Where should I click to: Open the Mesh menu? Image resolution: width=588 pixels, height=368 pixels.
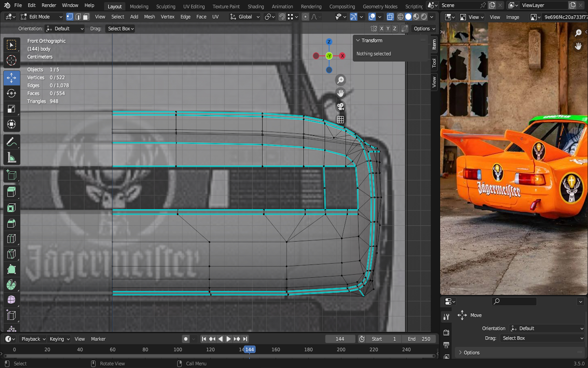pyautogui.click(x=149, y=17)
